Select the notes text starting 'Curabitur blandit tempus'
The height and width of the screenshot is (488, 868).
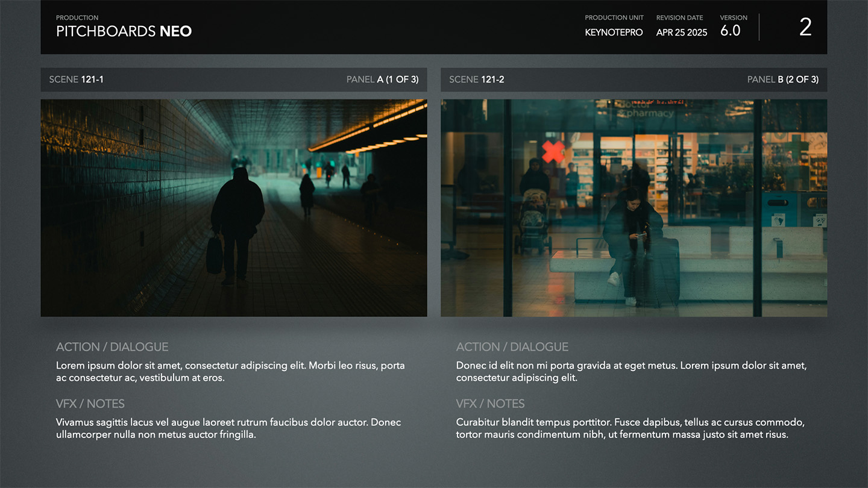pyautogui.click(x=630, y=428)
